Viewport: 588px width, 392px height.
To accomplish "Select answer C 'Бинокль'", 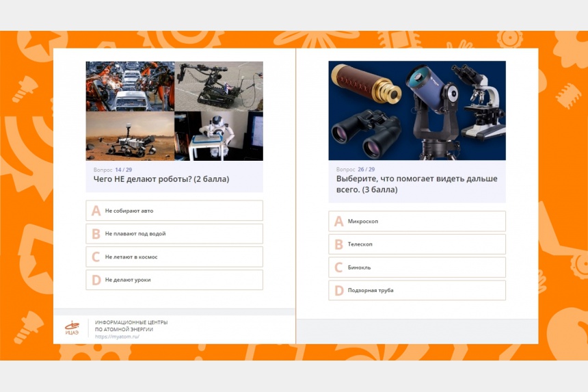I will click(x=417, y=267).
